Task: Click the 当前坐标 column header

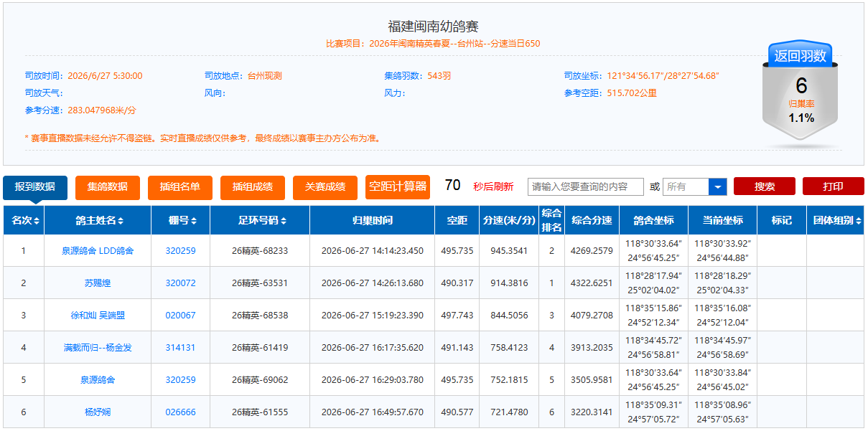Action: 723,221
